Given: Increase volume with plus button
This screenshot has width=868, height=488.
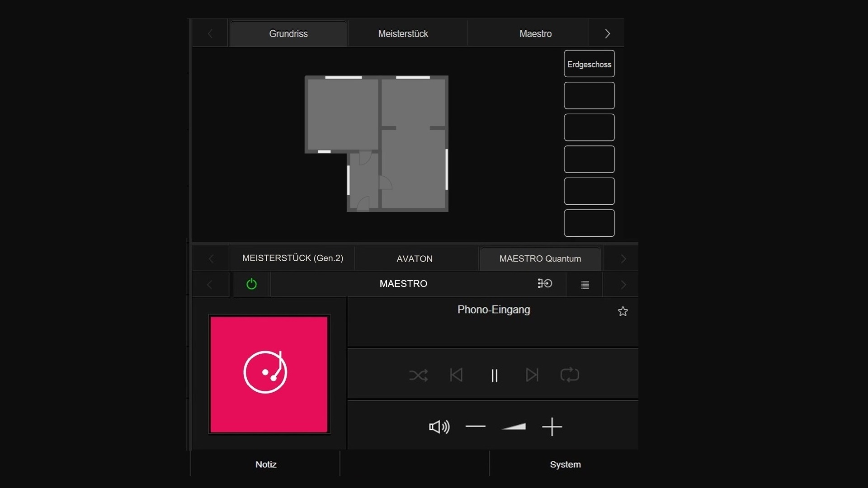Looking at the screenshot, I should [552, 427].
